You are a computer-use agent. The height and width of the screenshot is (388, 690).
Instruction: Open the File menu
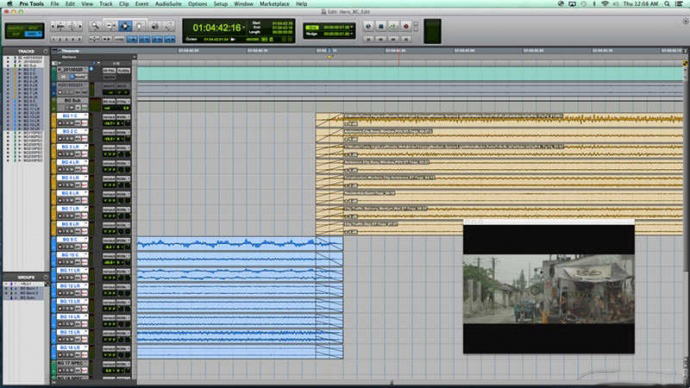pyautogui.click(x=55, y=4)
